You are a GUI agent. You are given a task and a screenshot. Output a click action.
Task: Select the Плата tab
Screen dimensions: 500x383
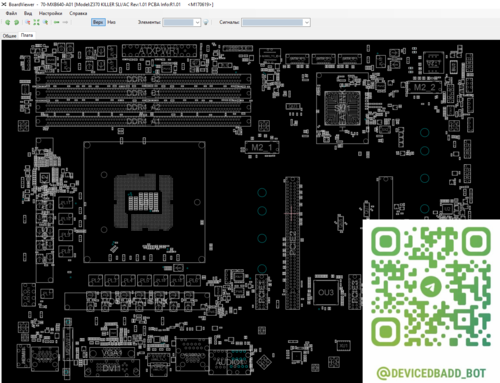[x=27, y=35]
